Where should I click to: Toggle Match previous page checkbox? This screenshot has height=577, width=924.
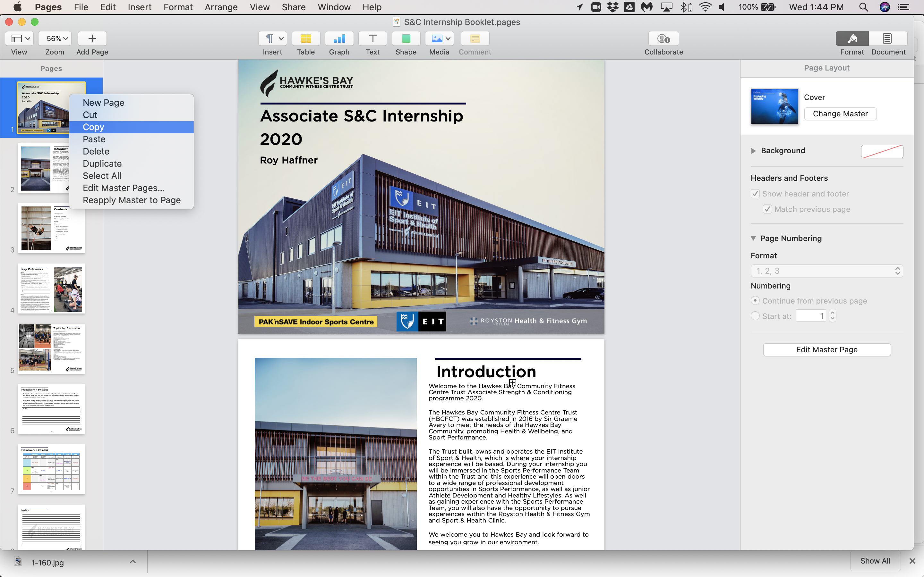coord(767,209)
